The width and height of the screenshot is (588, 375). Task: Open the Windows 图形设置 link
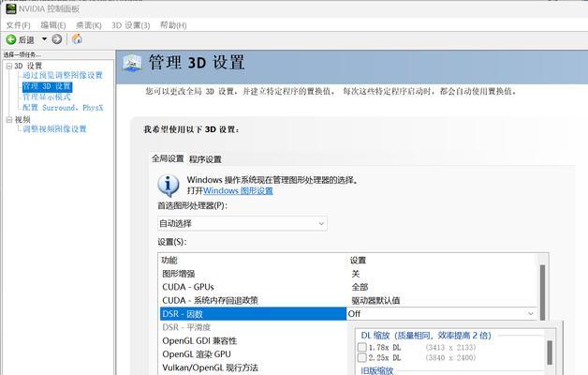coord(238,190)
